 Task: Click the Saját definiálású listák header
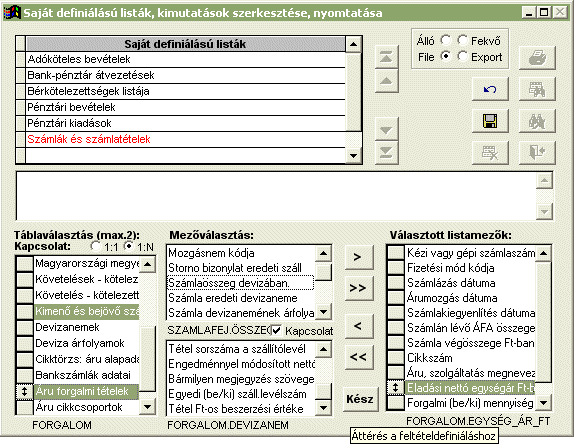point(185,44)
